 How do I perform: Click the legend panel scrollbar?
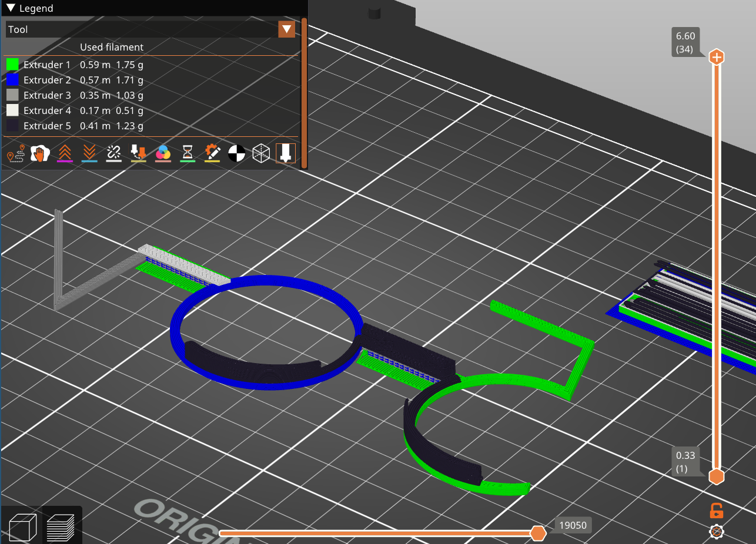click(304, 93)
